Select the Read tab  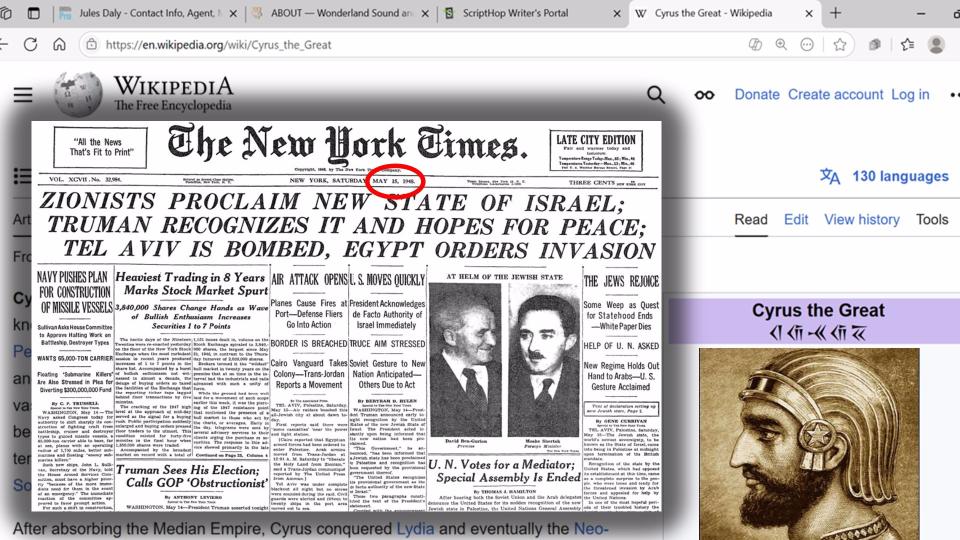click(x=751, y=219)
